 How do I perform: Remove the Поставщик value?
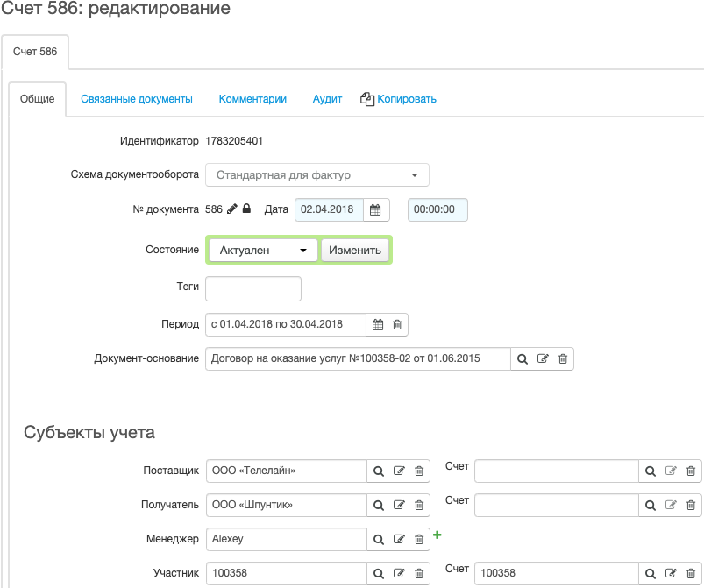pyautogui.click(x=419, y=471)
